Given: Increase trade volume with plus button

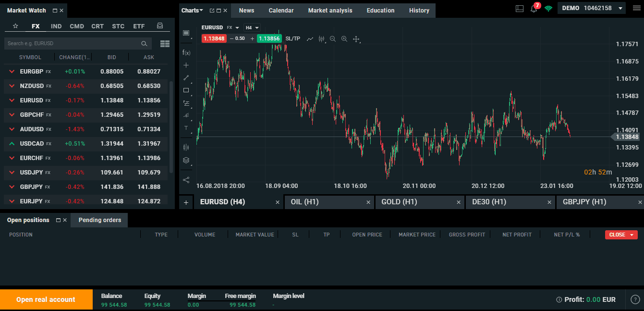Looking at the screenshot, I should tap(252, 38).
